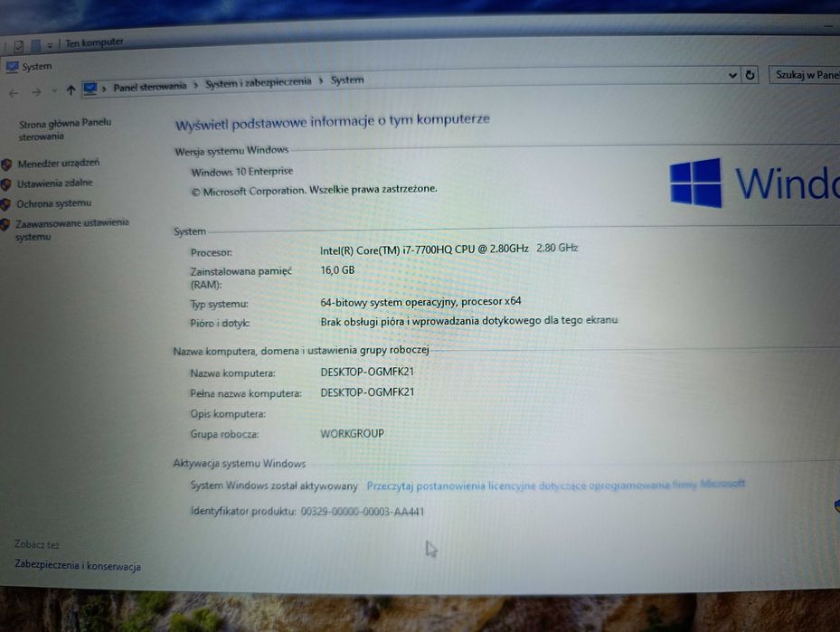This screenshot has height=632, width=840.
Task: Click the shield icon beside Menedżer urządzeń
Action: pos(6,165)
